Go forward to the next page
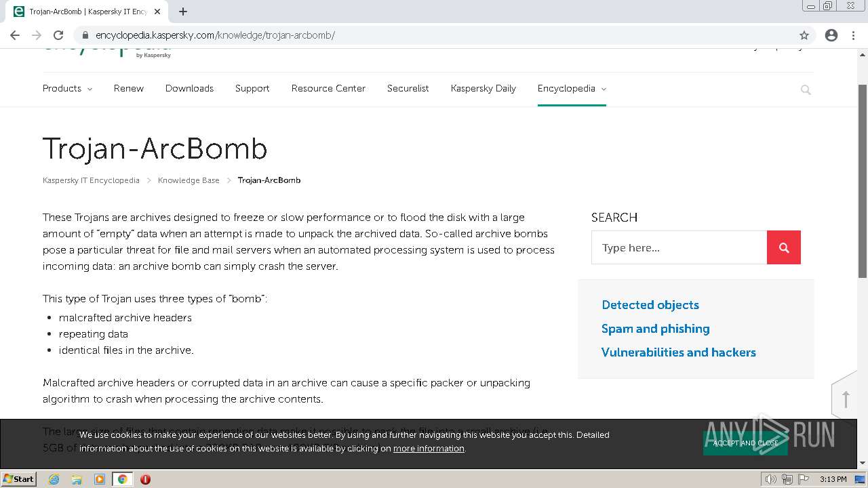868x488 pixels. [x=37, y=35]
